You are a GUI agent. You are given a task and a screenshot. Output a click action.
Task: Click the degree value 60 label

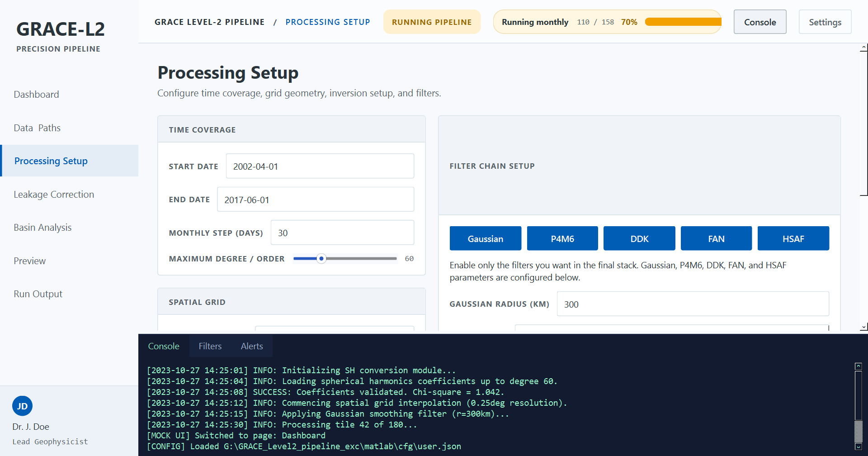pos(409,259)
